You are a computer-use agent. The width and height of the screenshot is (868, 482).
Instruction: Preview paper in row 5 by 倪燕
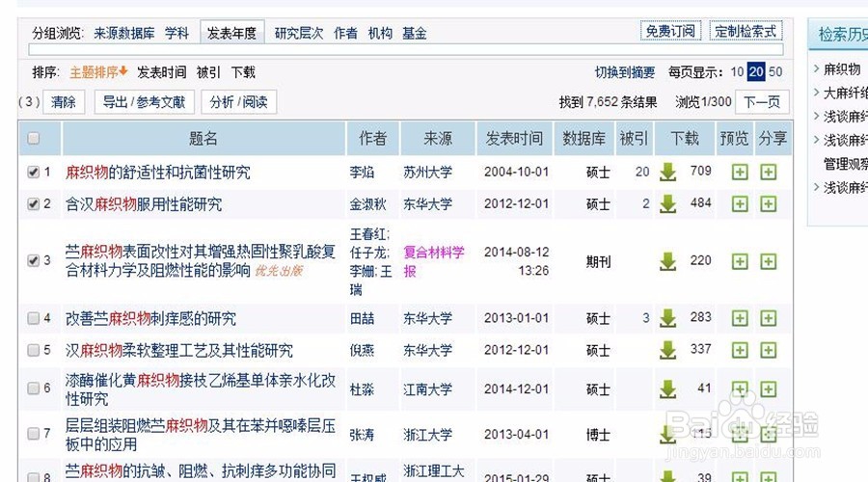click(x=740, y=350)
